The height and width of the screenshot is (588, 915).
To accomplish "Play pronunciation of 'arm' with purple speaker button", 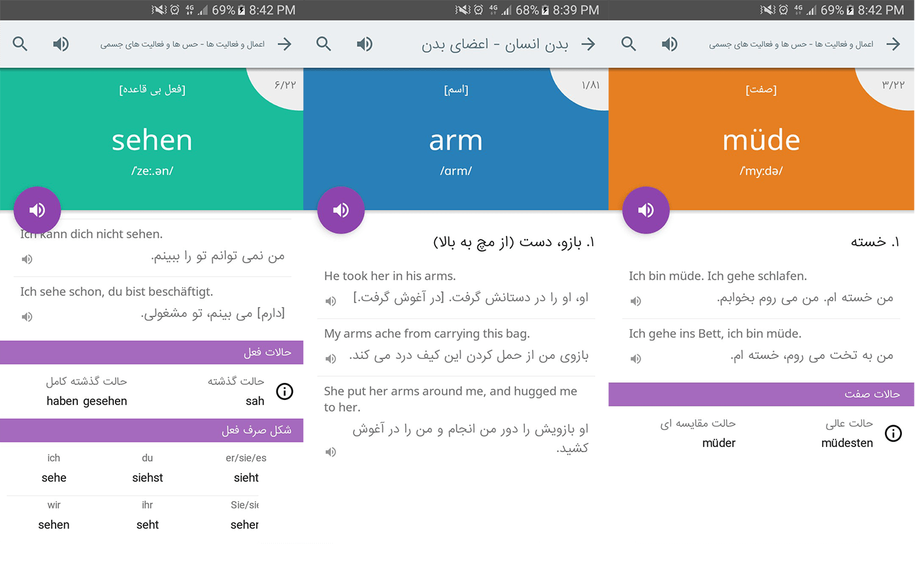I will (x=341, y=210).
